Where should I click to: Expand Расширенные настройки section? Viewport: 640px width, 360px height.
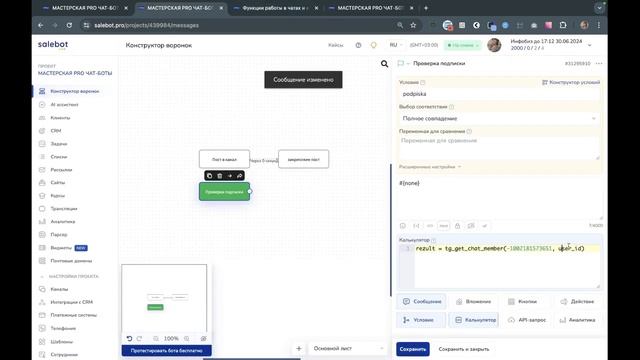[x=430, y=167]
